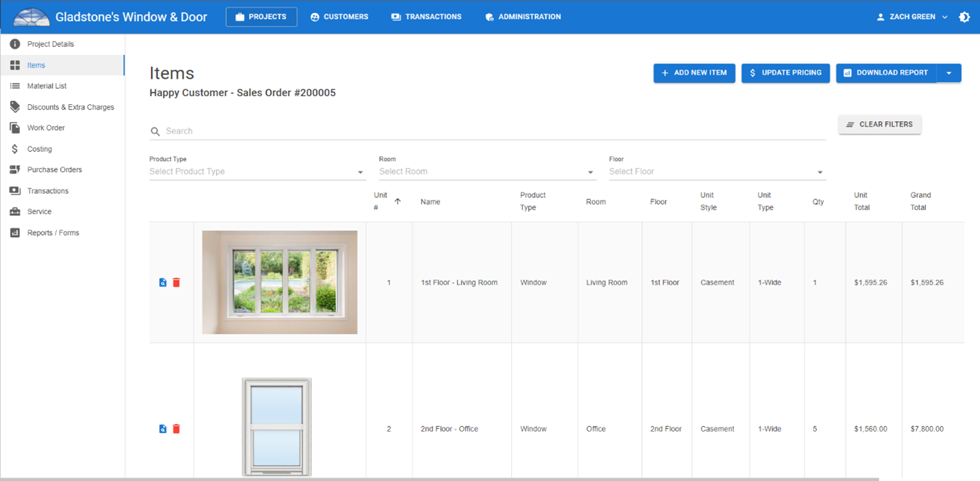Click the Living Room window thumbnail
Screen dimensions: 980x481
click(280, 282)
